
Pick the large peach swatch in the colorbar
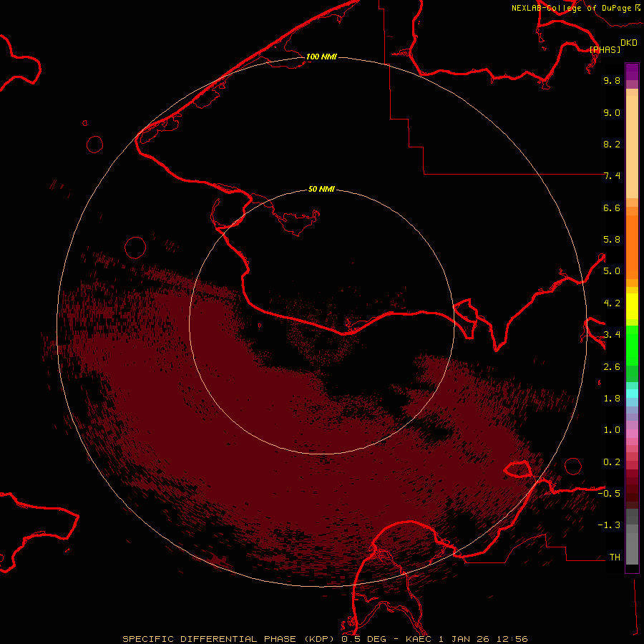632,147
